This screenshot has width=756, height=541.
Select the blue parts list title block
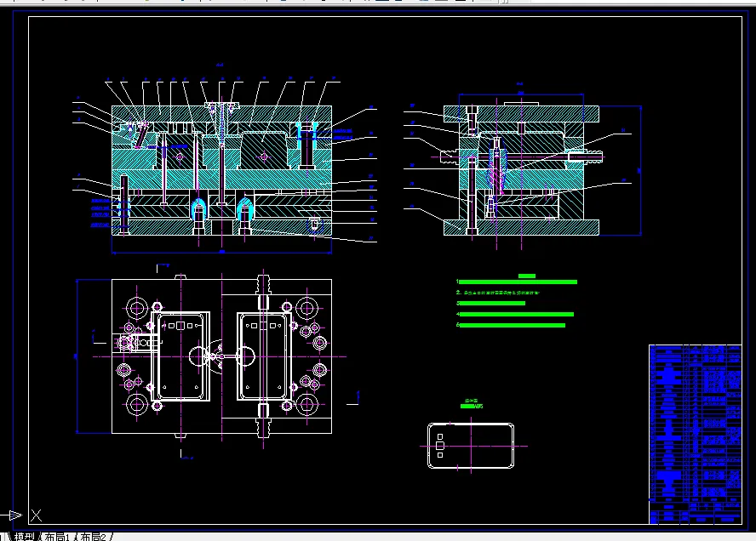coord(695,434)
